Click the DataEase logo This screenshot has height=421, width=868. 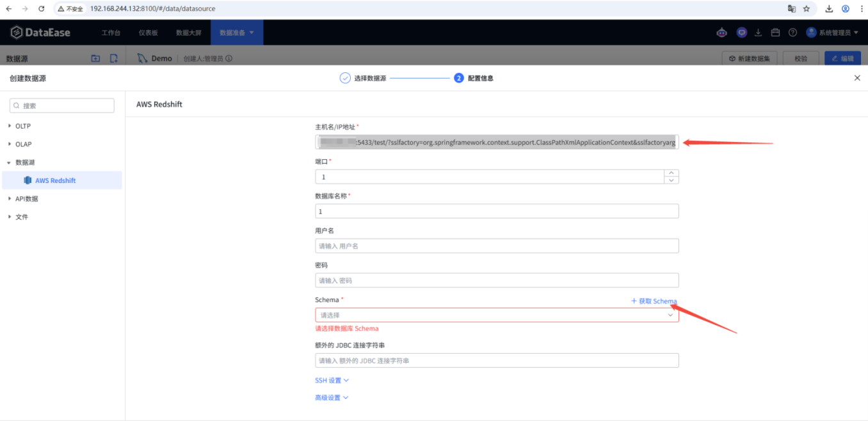[x=40, y=33]
